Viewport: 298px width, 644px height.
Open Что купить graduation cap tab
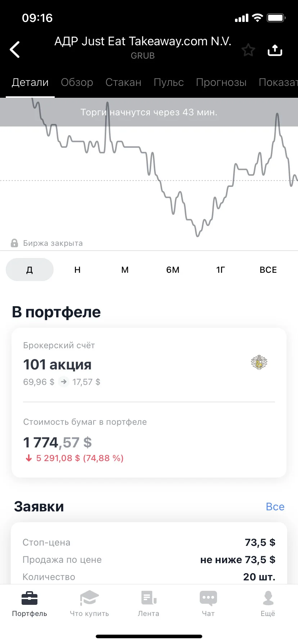point(89,604)
